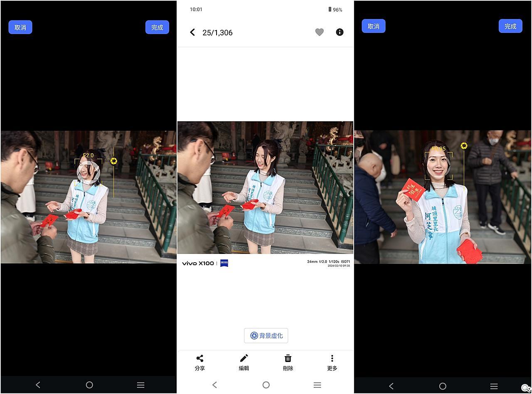Screen dimensions: 532x394
Task: Tap the focus circle on the woman's face
Action: point(89,172)
